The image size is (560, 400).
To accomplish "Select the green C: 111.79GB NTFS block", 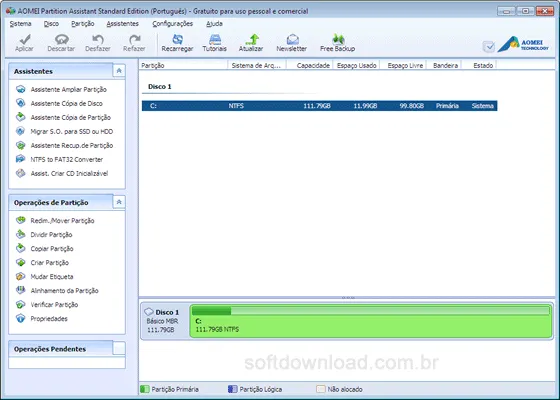I will point(371,321).
